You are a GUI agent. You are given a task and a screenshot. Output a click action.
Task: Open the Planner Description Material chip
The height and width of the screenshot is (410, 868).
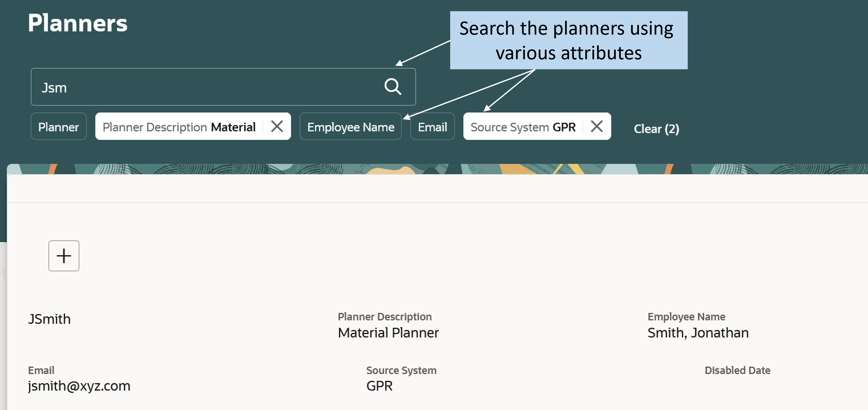pos(179,127)
